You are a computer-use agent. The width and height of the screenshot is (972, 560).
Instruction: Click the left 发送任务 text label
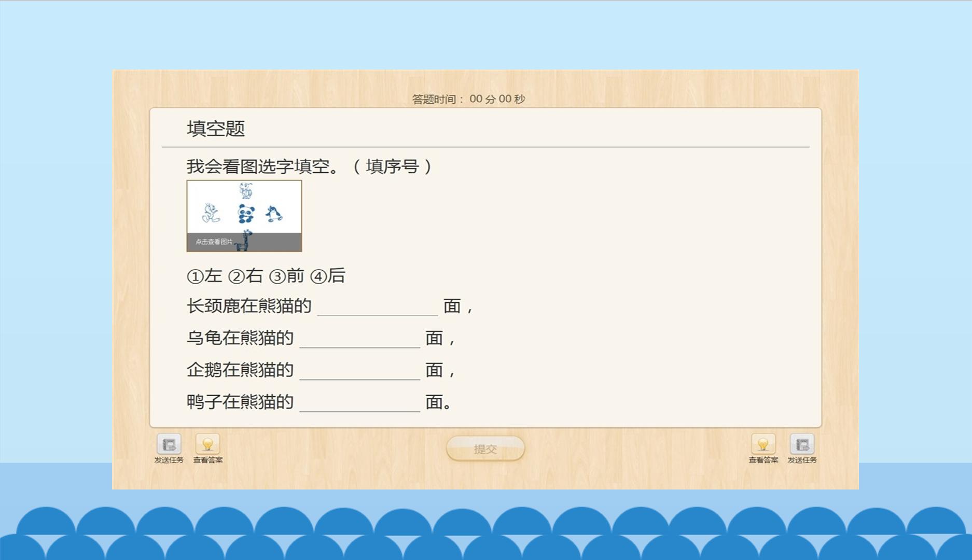169,460
